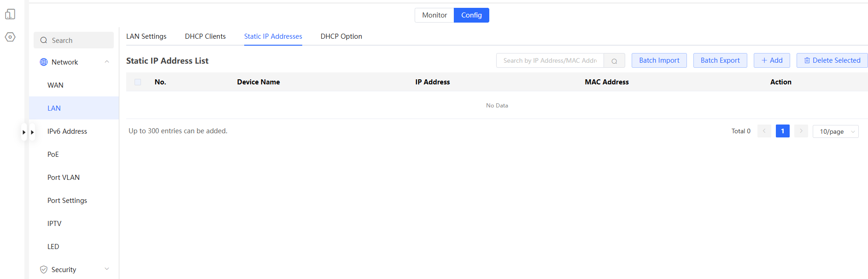Switch to Config mode
Viewport: 868px width, 279px height.
[471, 15]
